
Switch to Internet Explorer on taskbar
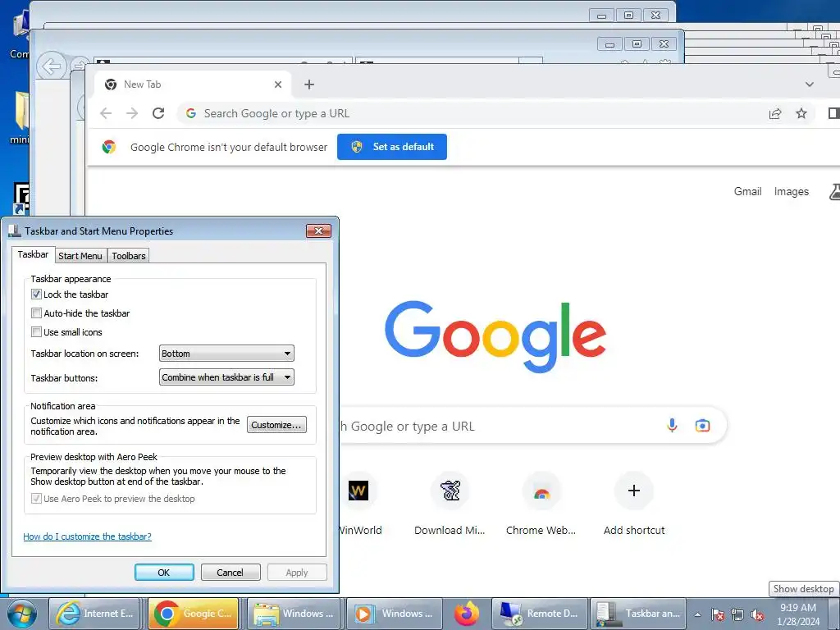94,614
